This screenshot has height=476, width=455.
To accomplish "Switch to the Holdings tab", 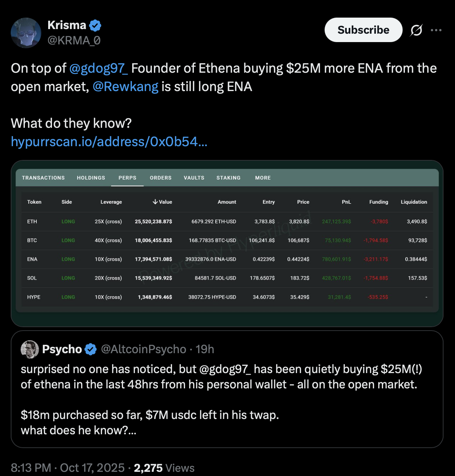I will 91,178.
